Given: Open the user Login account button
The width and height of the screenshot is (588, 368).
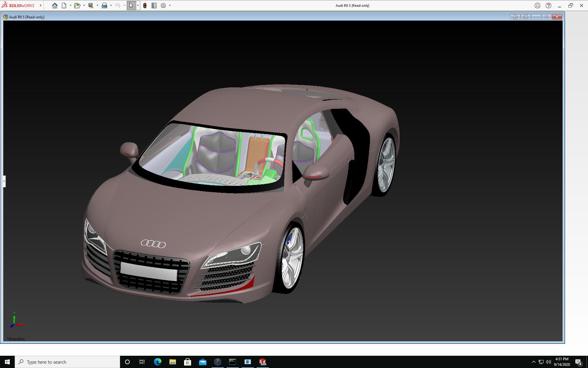Looking at the screenshot, I should (537, 6).
